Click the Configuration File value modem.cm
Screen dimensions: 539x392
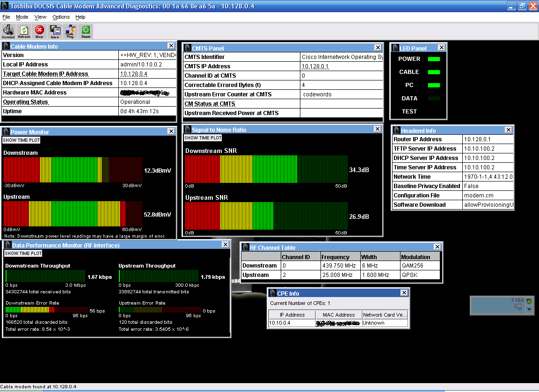pyautogui.click(x=479, y=196)
